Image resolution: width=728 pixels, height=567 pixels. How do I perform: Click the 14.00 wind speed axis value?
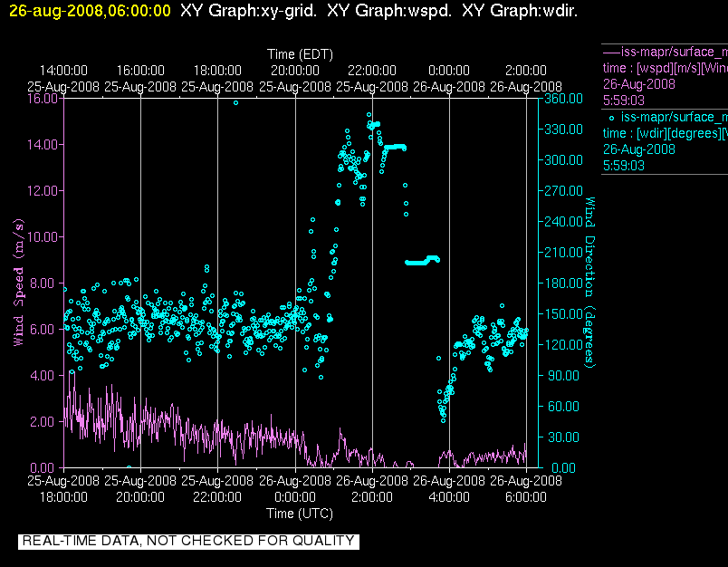(43, 145)
